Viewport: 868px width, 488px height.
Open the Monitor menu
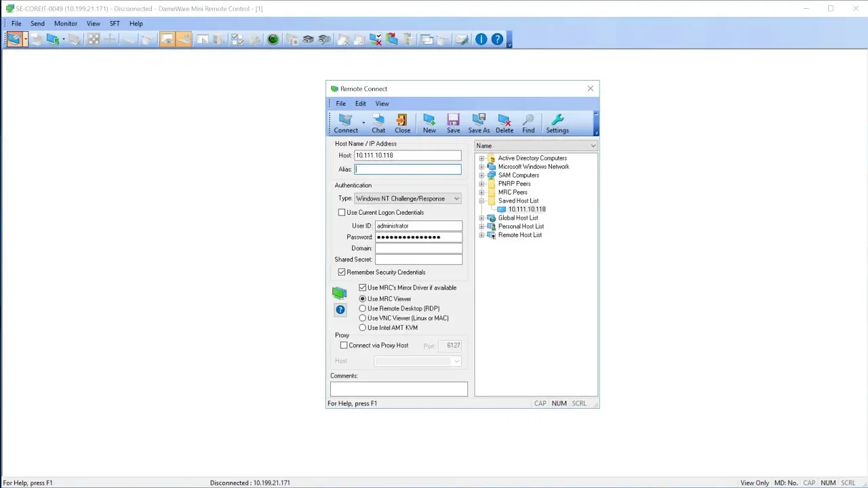coord(66,23)
